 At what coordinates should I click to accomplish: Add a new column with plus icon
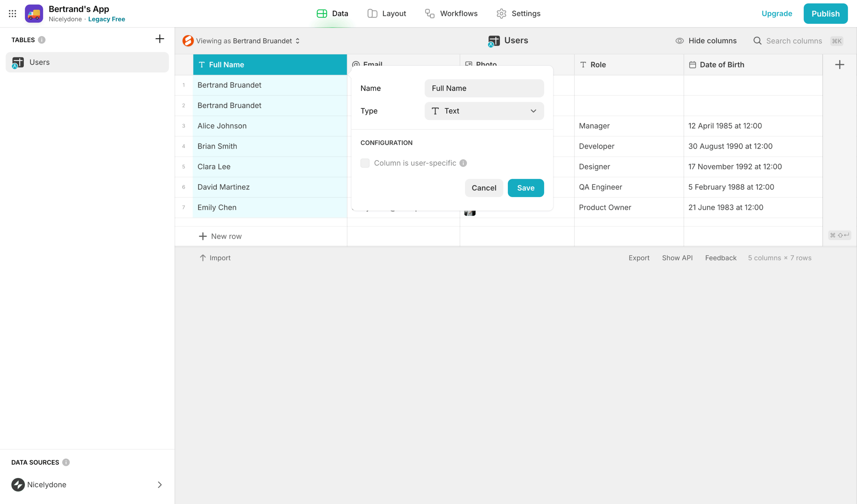tap(840, 65)
